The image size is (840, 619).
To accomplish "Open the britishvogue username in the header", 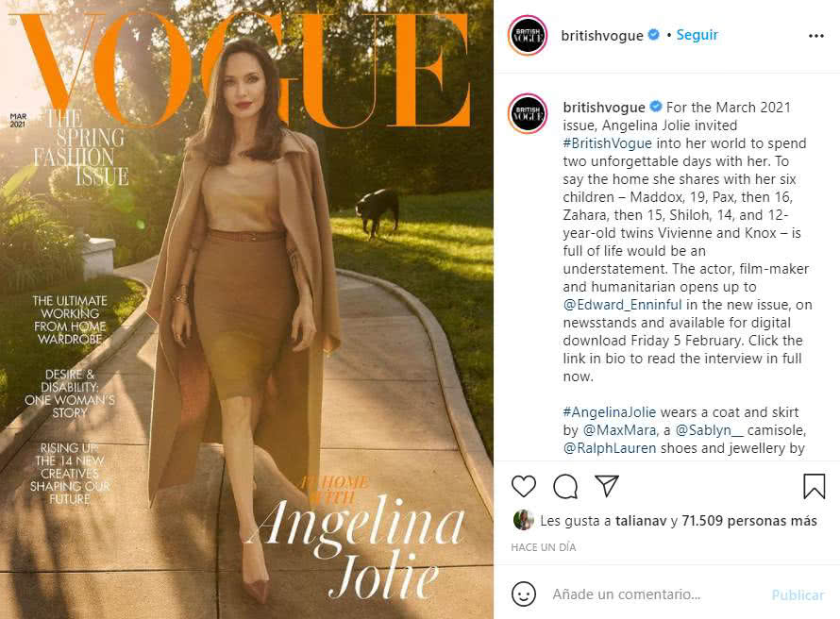I will [x=601, y=36].
